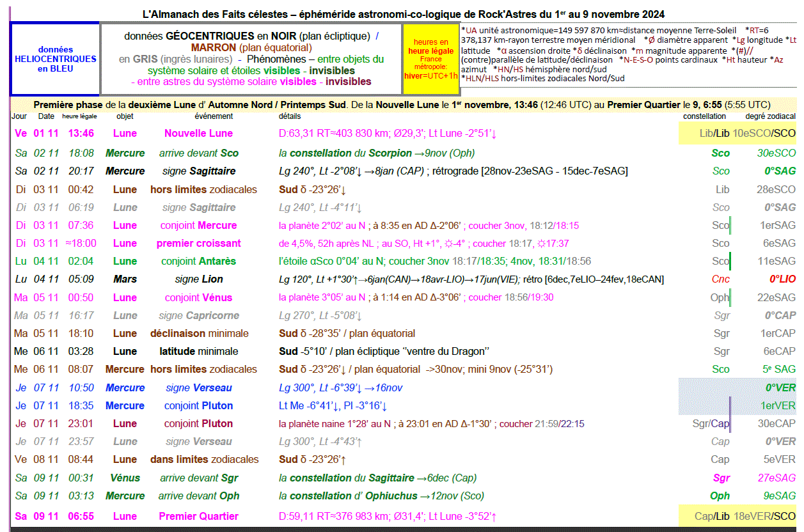The width and height of the screenshot is (804, 532).
Task: Click 'dans limites zodiacales' event at 08:44
Action: (204, 460)
